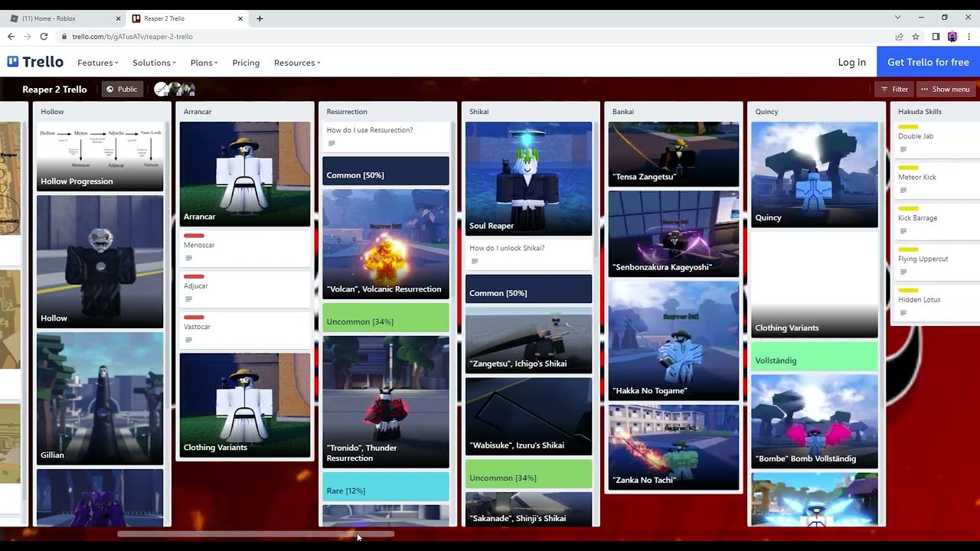Viewport: 980px width, 551px height.
Task: Expand the Plans menu
Action: (204, 63)
